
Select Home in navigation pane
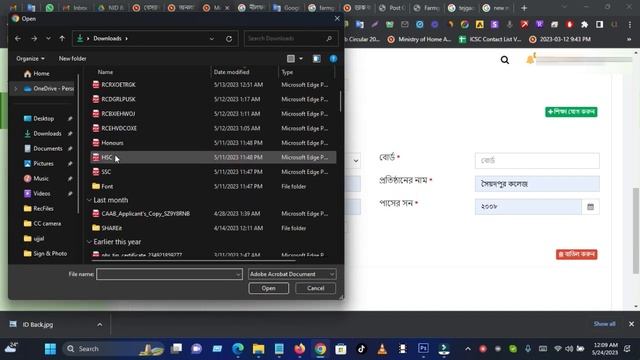coord(41,73)
